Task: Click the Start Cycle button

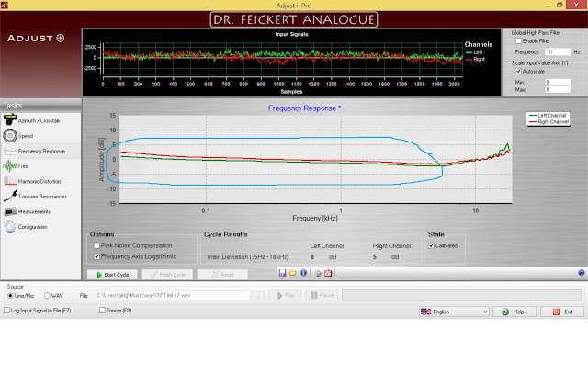Action: point(113,275)
